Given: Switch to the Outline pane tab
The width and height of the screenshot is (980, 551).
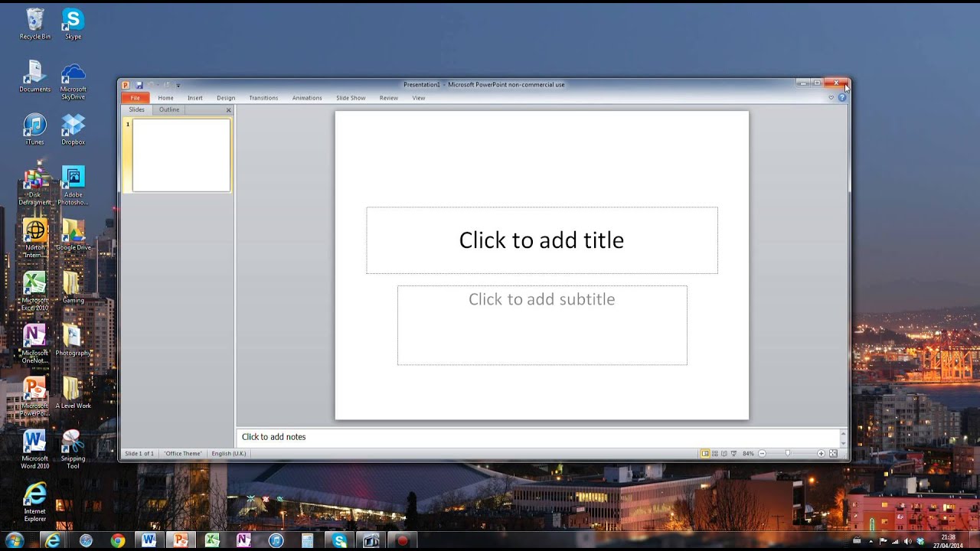Looking at the screenshot, I should pyautogui.click(x=169, y=109).
